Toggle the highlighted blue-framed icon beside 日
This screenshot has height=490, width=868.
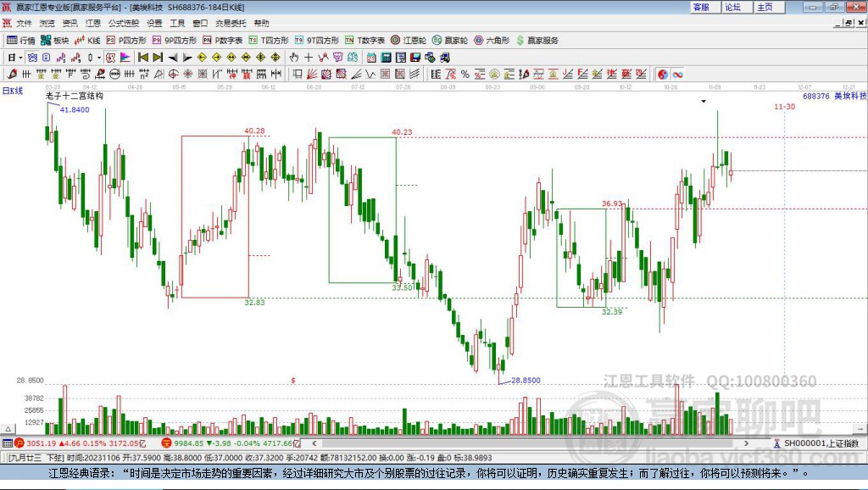point(32,57)
